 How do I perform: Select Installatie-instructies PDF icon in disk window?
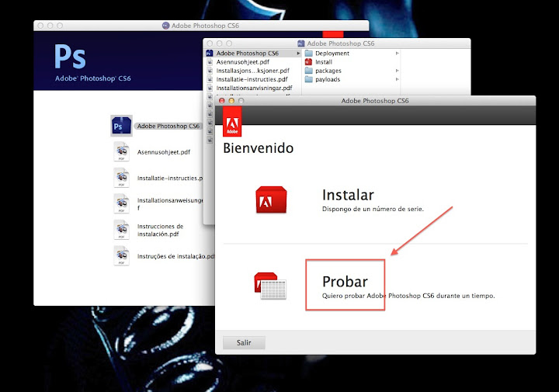pyautogui.click(x=122, y=178)
